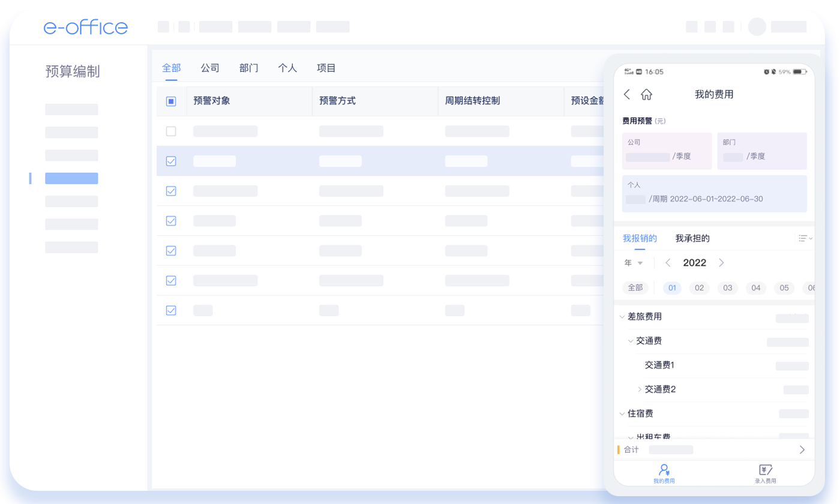
Task: Collapse the 差旅费用 category
Action: (622, 317)
